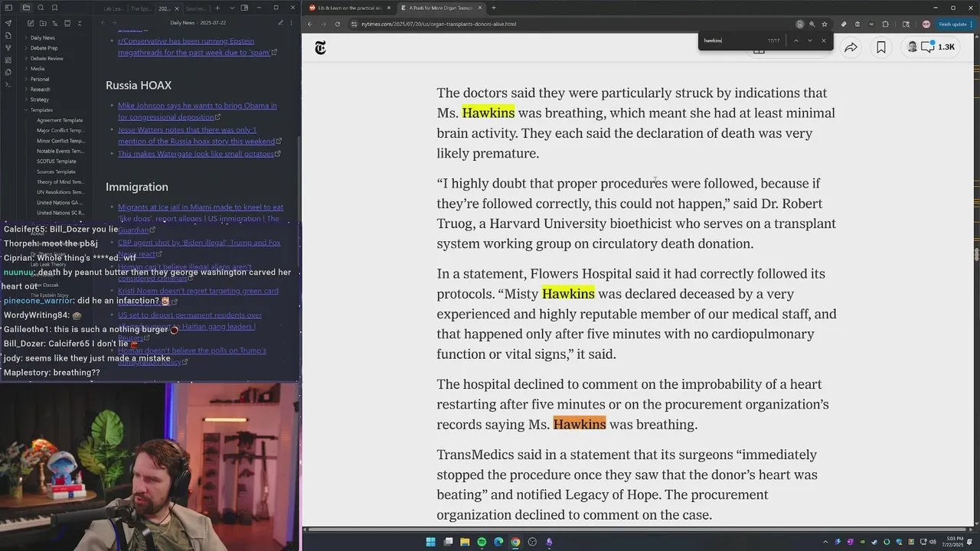
Task: Open SCOTUS Template note
Action: [57, 161]
